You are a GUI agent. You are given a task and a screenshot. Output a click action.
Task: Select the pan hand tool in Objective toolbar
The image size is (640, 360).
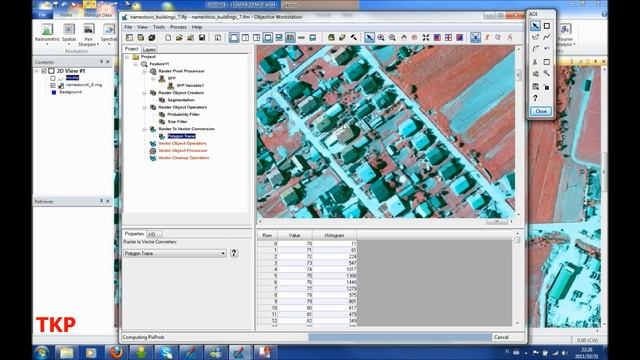click(x=404, y=38)
